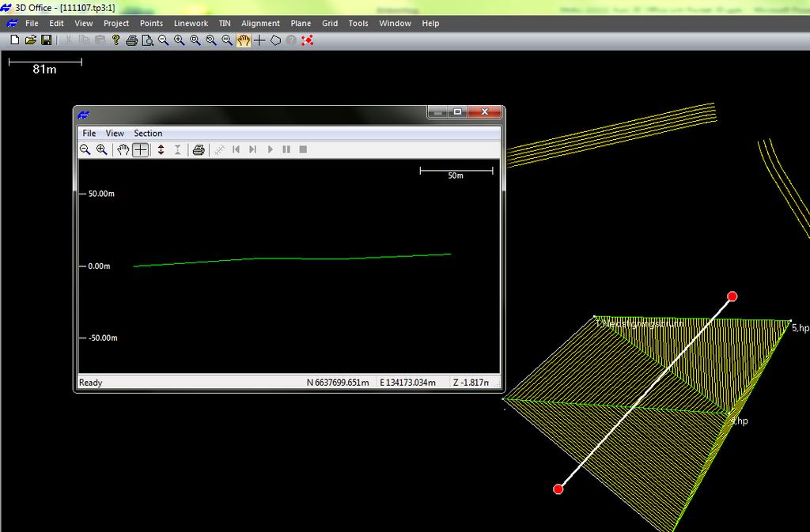The width and height of the screenshot is (810, 532).
Task: Click the green profile line in section view
Action: pos(293,258)
